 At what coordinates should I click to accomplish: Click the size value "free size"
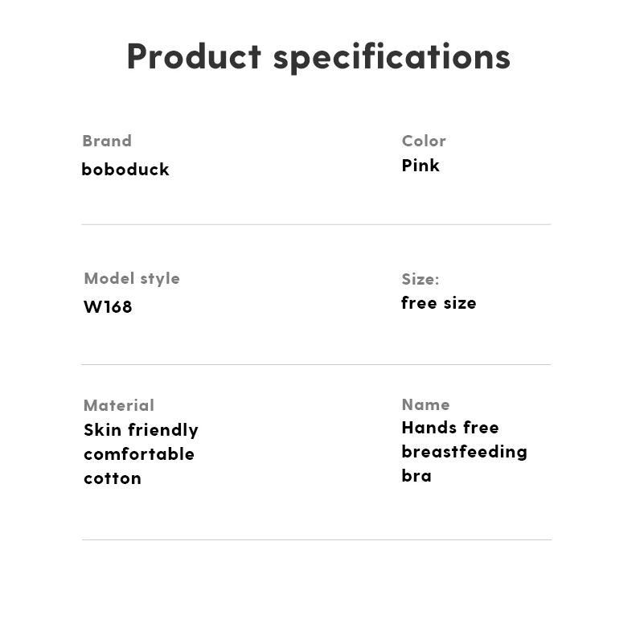[x=439, y=303]
